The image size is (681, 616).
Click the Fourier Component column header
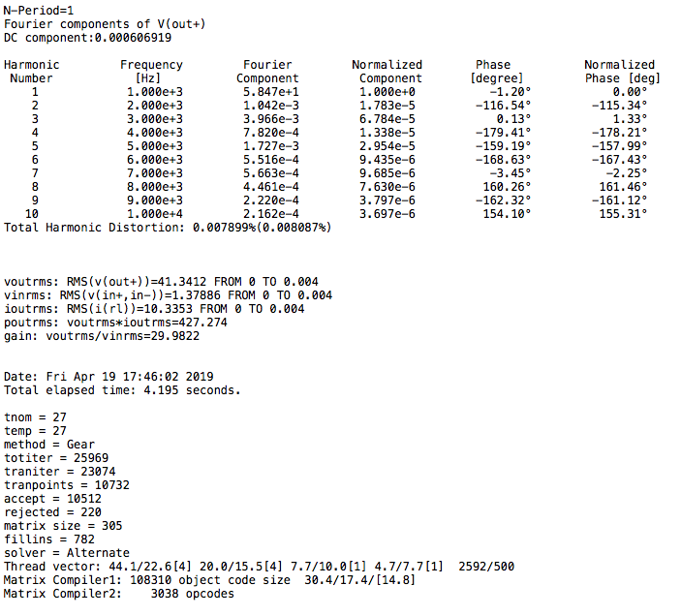(x=267, y=72)
